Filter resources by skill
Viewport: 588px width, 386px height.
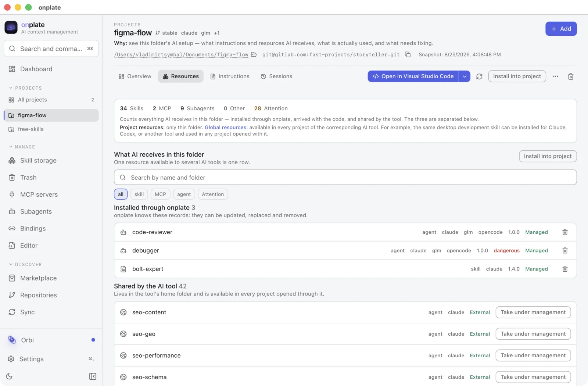click(x=139, y=194)
